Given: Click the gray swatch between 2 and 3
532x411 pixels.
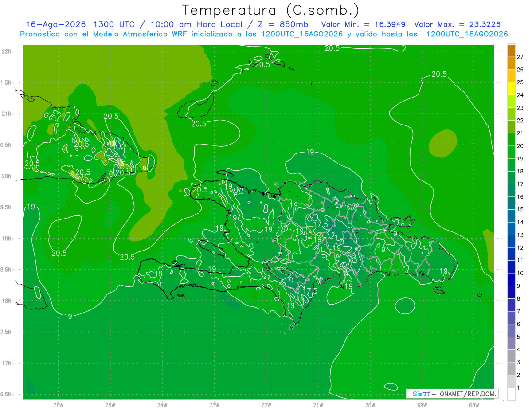Looking at the screenshot, I should tap(511, 369).
